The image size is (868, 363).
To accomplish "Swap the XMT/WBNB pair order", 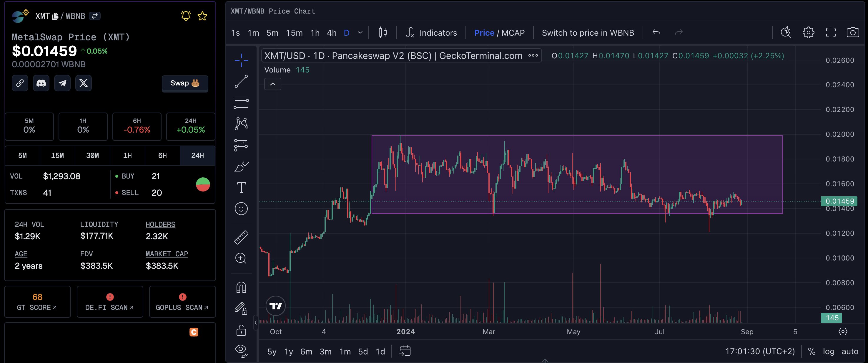I will (x=95, y=16).
